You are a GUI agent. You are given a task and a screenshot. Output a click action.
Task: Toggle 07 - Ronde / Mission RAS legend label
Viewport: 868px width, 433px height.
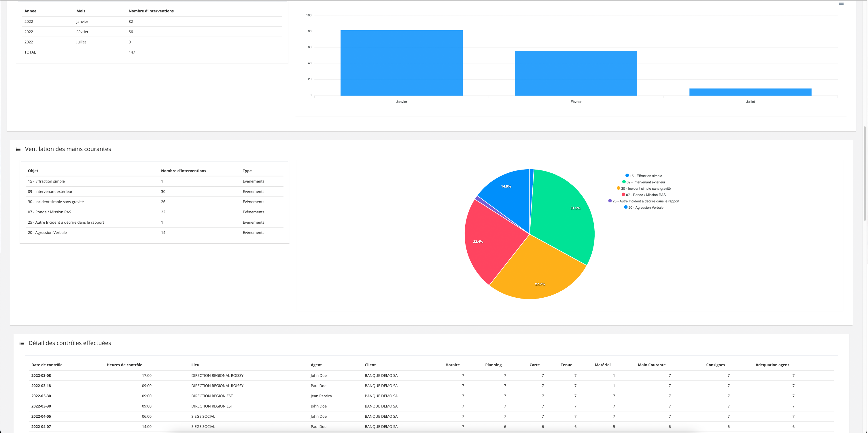click(646, 195)
